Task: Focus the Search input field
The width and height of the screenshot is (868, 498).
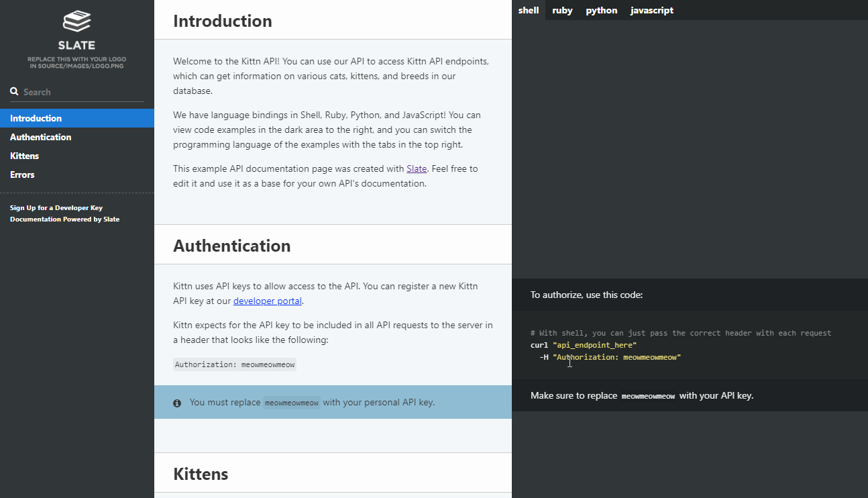Action: point(77,92)
